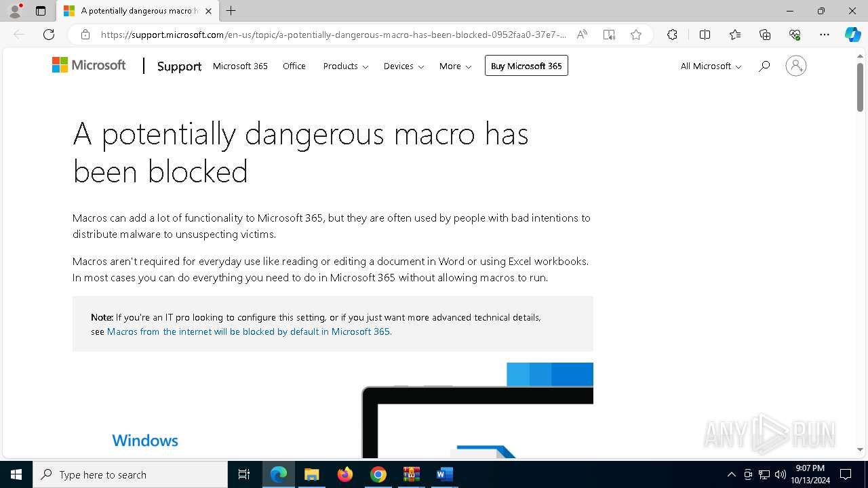Image resolution: width=868 pixels, height=488 pixels.
Task: Toggle Split screen view
Action: (705, 35)
